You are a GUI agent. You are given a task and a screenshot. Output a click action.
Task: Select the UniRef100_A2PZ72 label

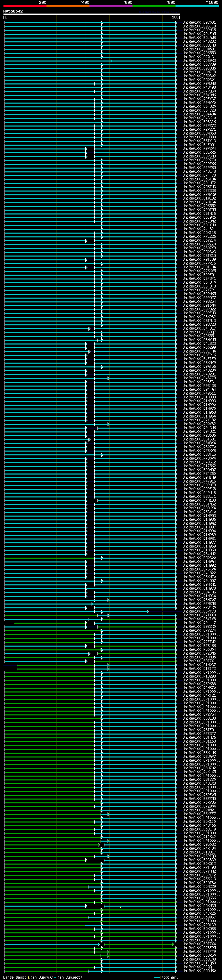pyautogui.click(x=199, y=125)
